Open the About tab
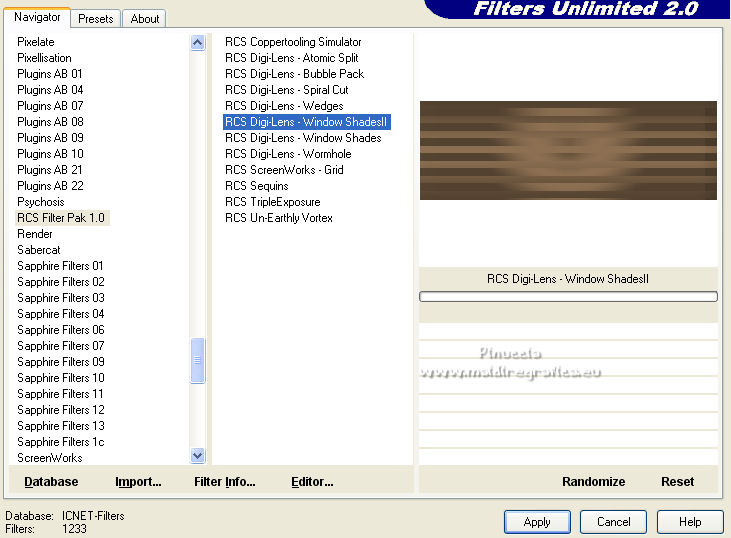Image resolution: width=731 pixels, height=538 pixels. coord(145,19)
